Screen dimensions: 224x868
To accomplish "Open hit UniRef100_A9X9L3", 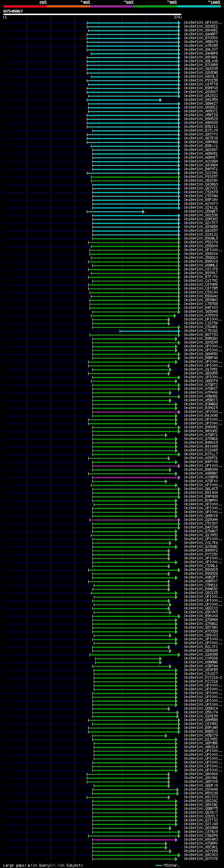I will [x=201, y=76].
